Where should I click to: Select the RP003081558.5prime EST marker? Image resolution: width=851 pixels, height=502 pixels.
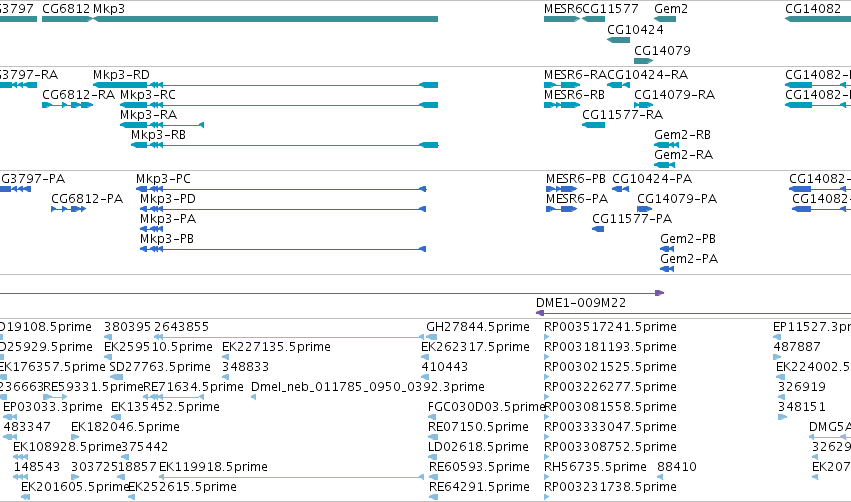[x=547, y=417]
